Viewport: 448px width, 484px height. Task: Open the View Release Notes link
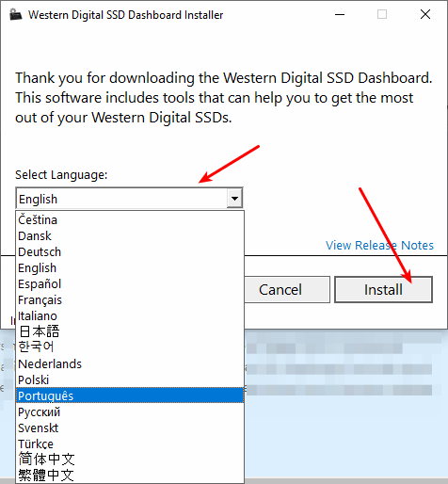(x=379, y=245)
